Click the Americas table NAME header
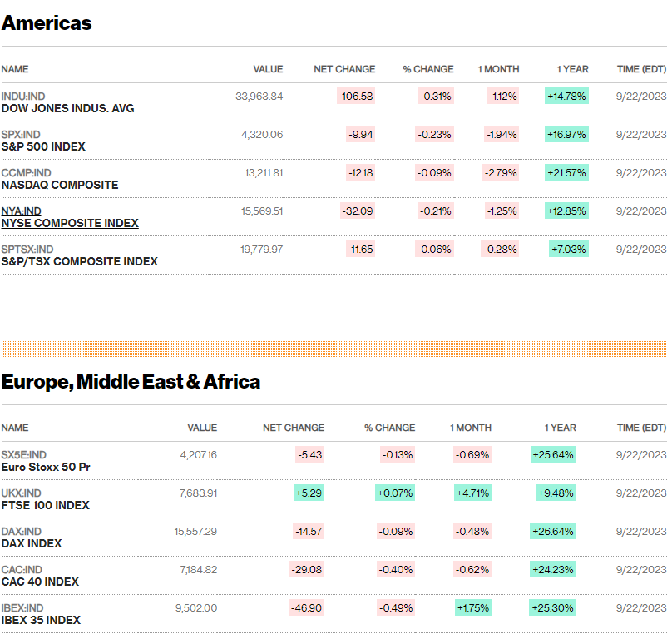The image size is (672, 639). [15, 69]
